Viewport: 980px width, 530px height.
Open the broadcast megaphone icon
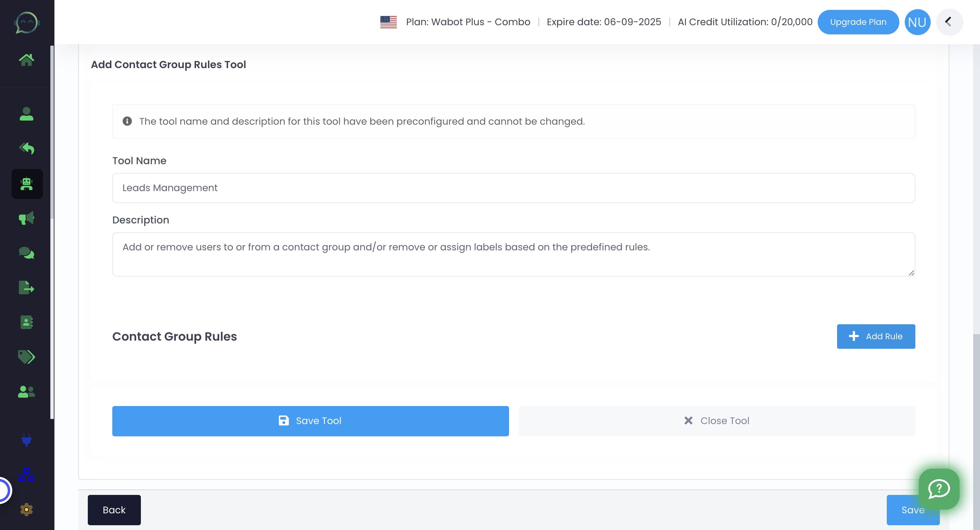tap(27, 218)
